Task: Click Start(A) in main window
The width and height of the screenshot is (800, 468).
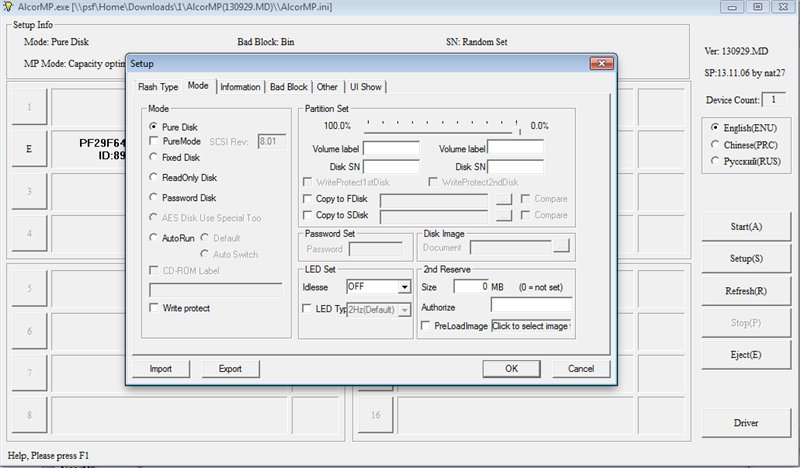Action: click(746, 227)
